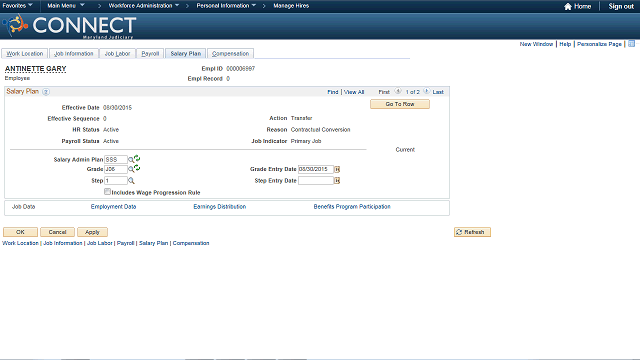Click Go To Row button
This screenshot has height=360, width=640.
(400, 104)
